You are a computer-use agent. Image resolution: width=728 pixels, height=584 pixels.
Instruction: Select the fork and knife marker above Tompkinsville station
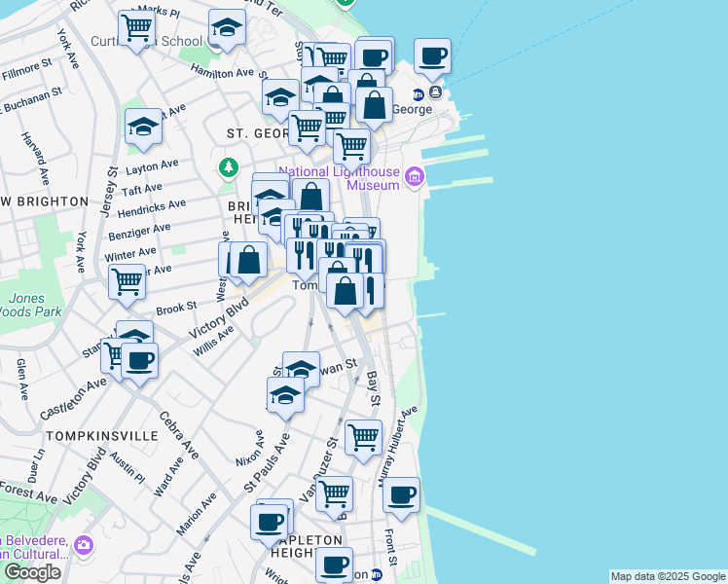pyautogui.click(x=305, y=258)
